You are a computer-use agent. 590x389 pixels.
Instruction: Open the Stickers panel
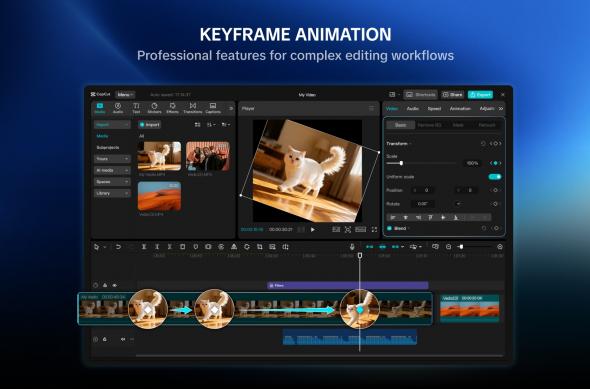click(154, 108)
